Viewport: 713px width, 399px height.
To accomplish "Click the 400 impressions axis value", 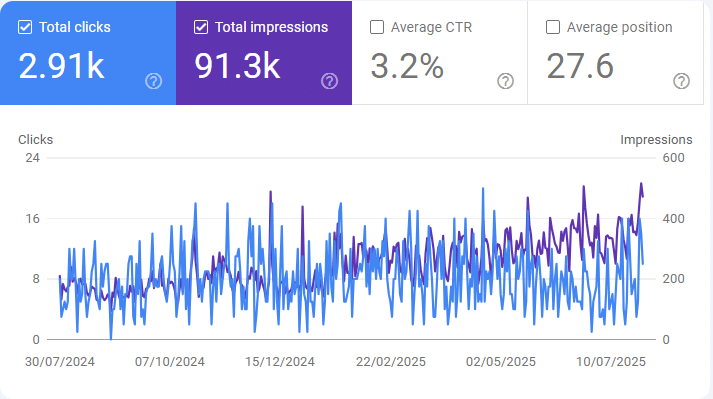I will [673, 219].
